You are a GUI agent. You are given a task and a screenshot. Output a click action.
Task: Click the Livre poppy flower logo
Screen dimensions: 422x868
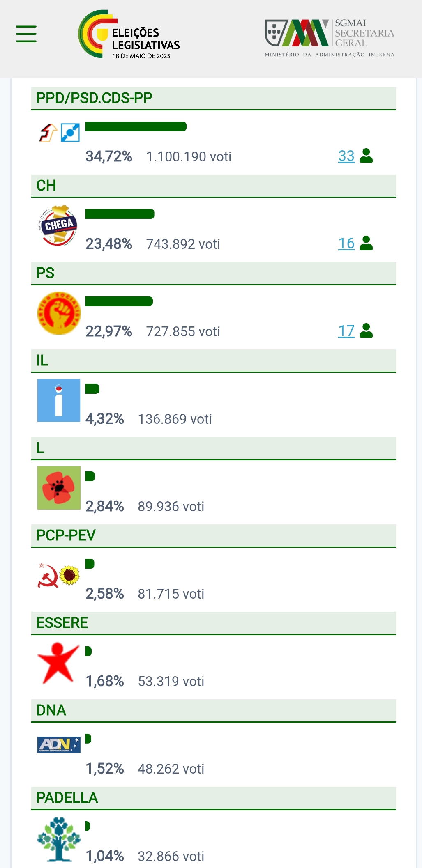pyautogui.click(x=59, y=488)
